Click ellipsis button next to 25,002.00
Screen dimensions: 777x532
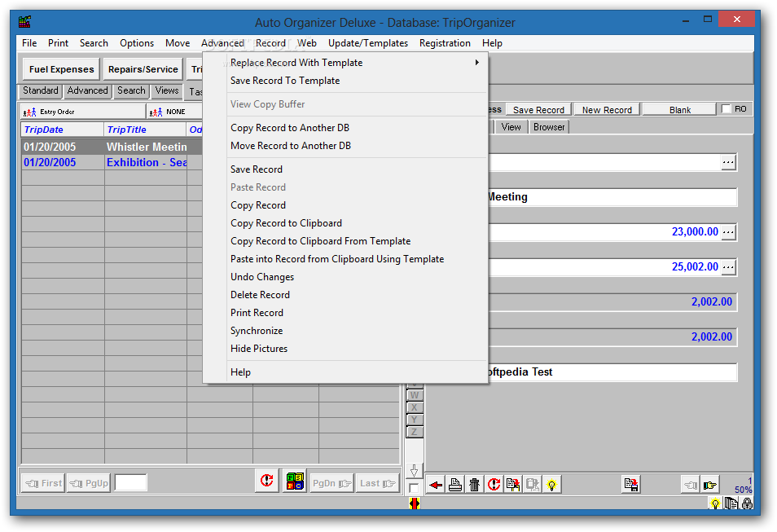[728, 267]
